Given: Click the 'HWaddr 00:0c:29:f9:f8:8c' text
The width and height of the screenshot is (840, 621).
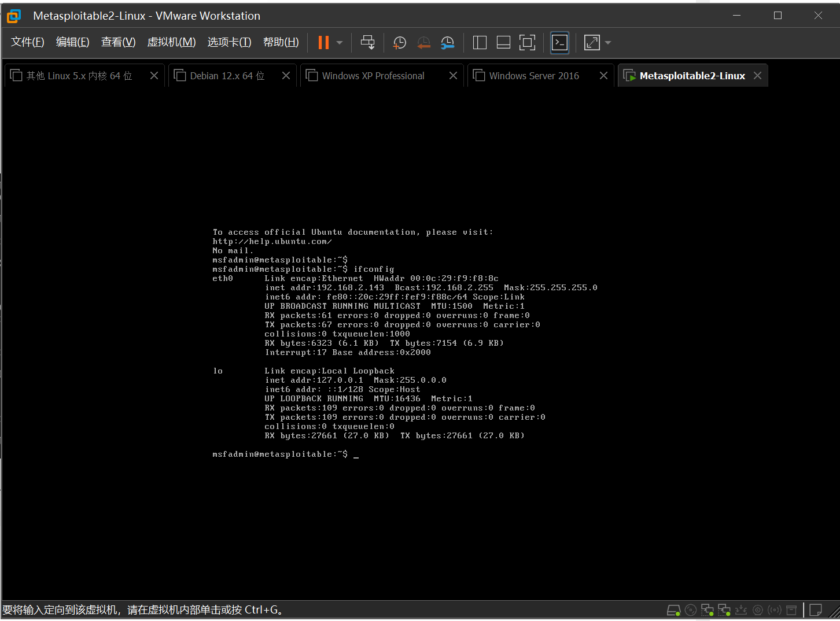Looking at the screenshot, I should click(436, 279).
